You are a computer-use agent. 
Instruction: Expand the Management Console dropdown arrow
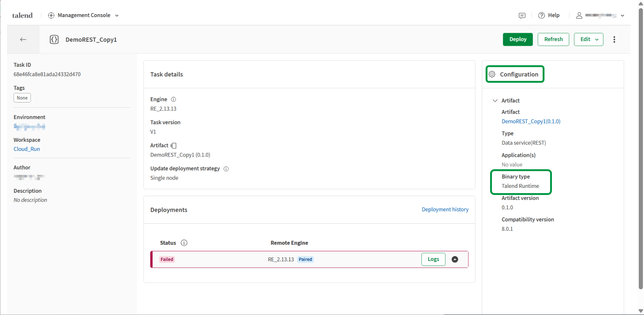point(117,16)
